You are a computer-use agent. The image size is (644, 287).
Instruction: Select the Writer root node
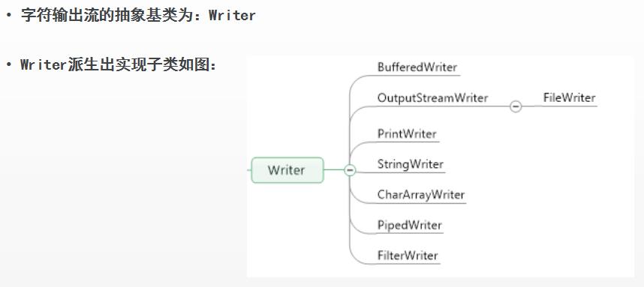287,170
